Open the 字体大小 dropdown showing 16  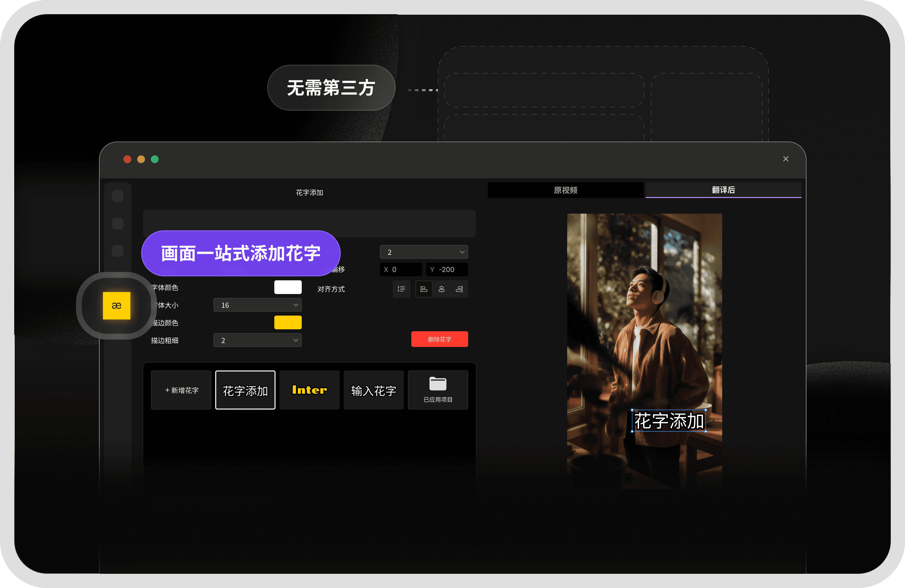pos(257,305)
